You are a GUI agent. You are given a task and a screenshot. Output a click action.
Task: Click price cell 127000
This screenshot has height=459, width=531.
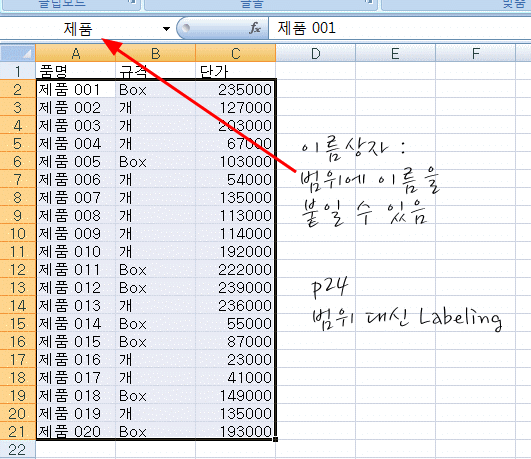point(236,107)
